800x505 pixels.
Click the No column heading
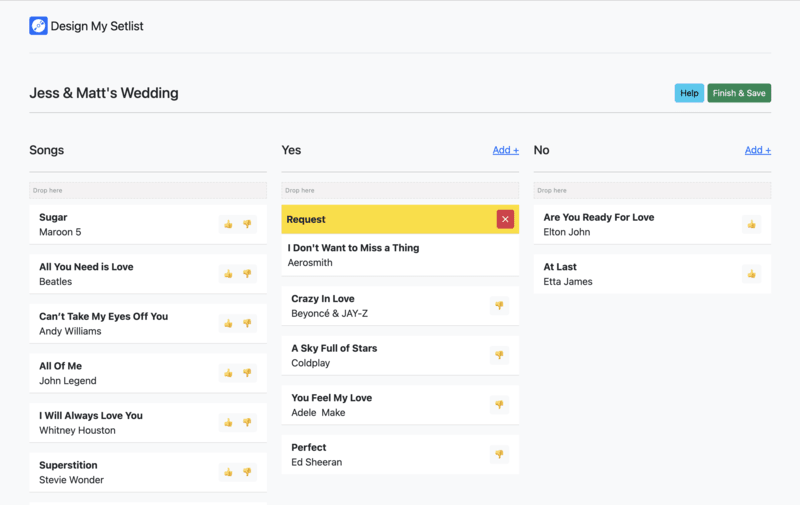pos(541,150)
